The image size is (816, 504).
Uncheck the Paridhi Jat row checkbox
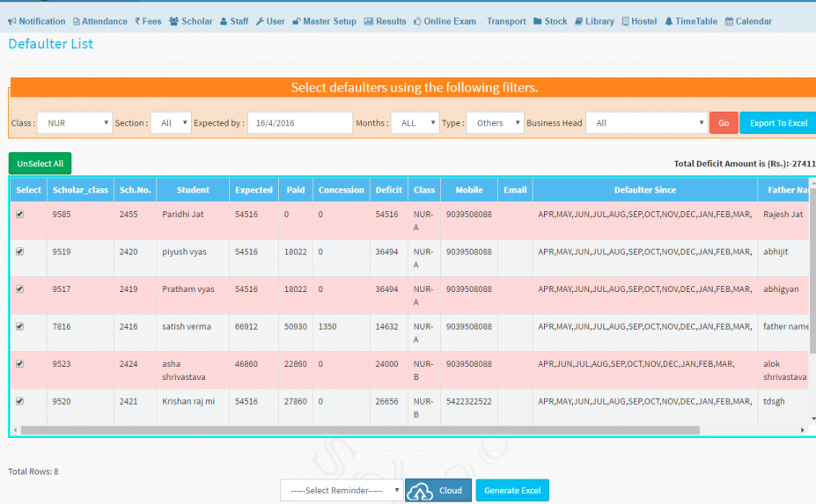pos(20,214)
